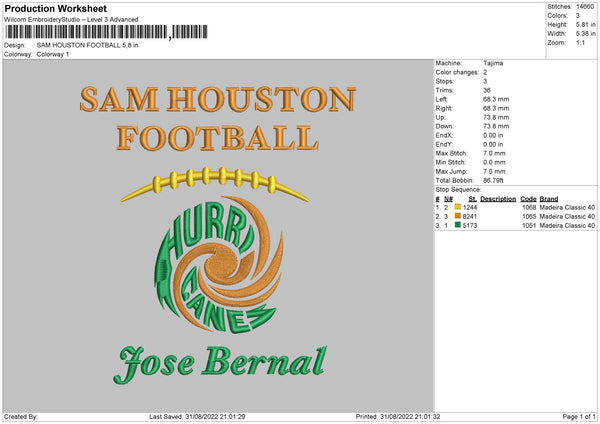
Task: Click the 'Stops:' label
Action: (x=445, y=81)
